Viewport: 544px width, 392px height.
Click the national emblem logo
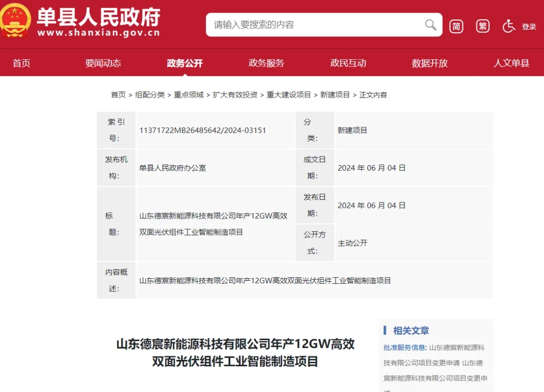tap(15, 20)
